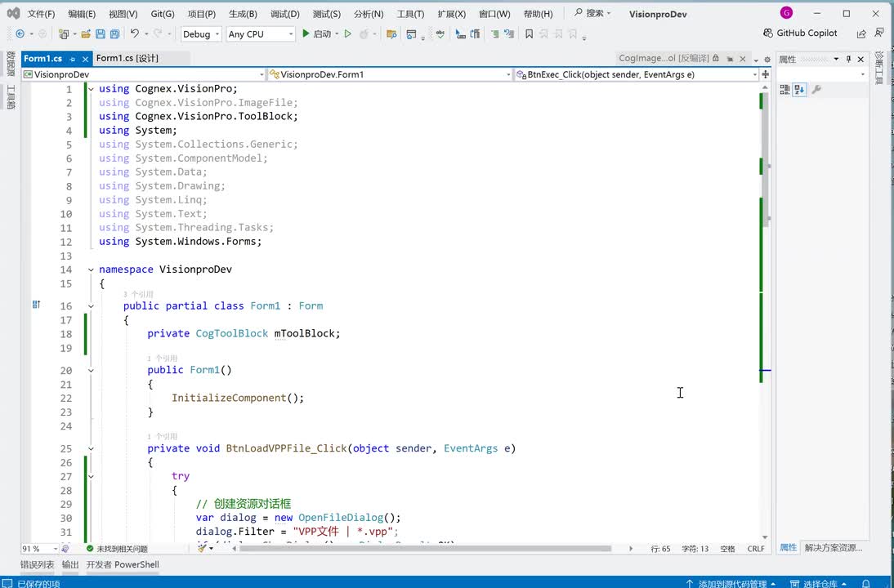
Task: Toggle the pin on the Form1.cs tab
Action: pyautogui.click(x=73, y=59)
